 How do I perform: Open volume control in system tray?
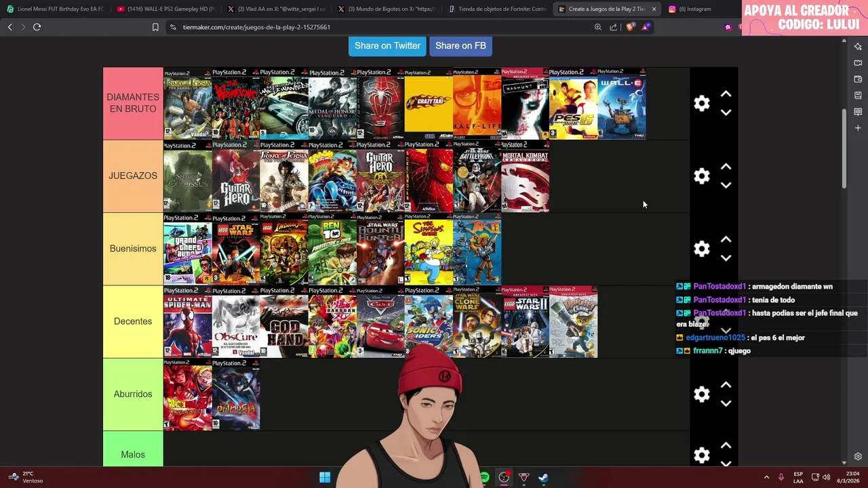click(x=826, y=477)
